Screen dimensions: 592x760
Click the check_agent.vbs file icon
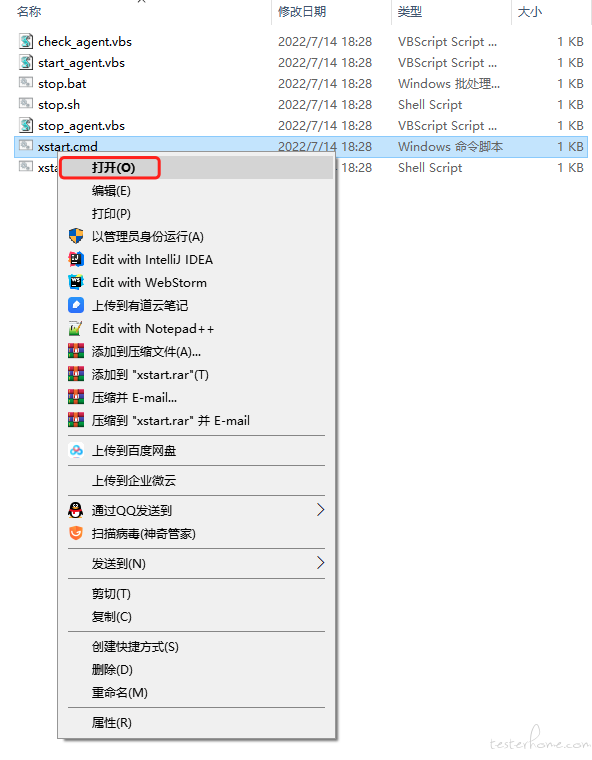(26, 42)
